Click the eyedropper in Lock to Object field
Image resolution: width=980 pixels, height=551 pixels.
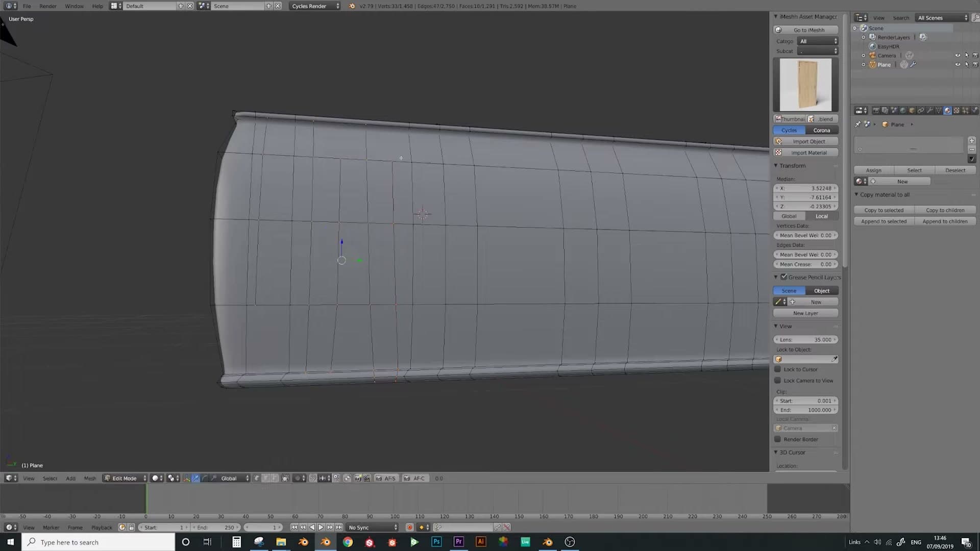[x=834, y=359]
